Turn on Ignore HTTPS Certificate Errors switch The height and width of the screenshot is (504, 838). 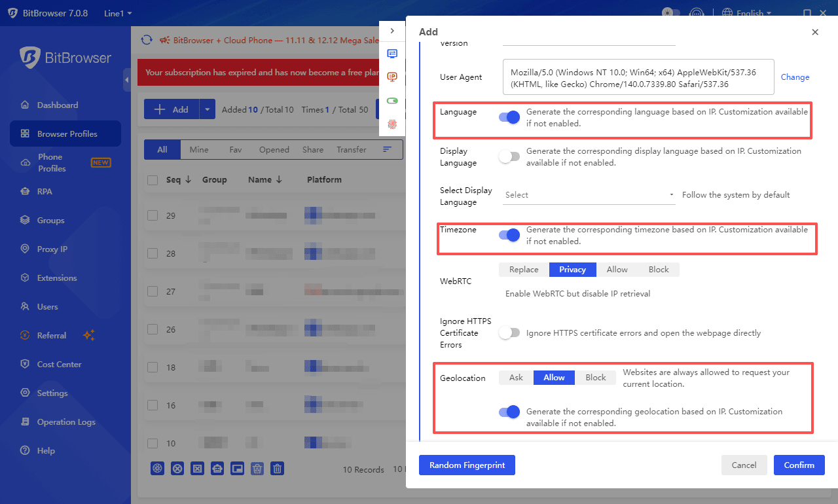point(509,333)
